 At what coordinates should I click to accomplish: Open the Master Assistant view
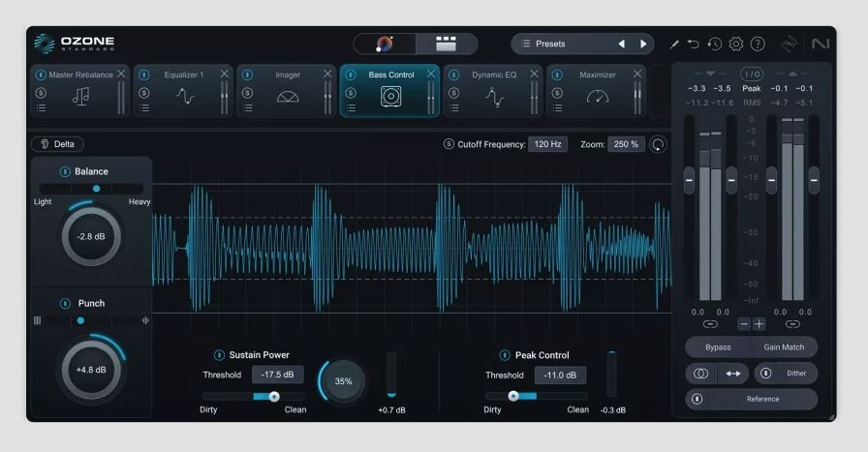pyautogui.click(x=385, y=44)
